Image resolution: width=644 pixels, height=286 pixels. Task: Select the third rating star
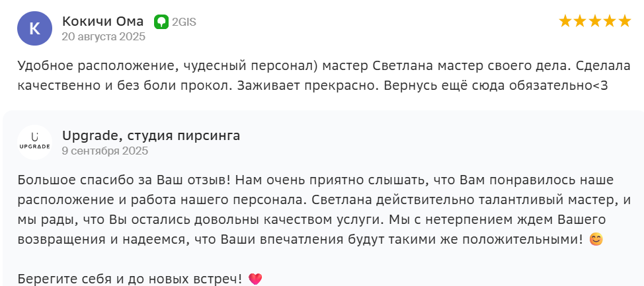595,21
